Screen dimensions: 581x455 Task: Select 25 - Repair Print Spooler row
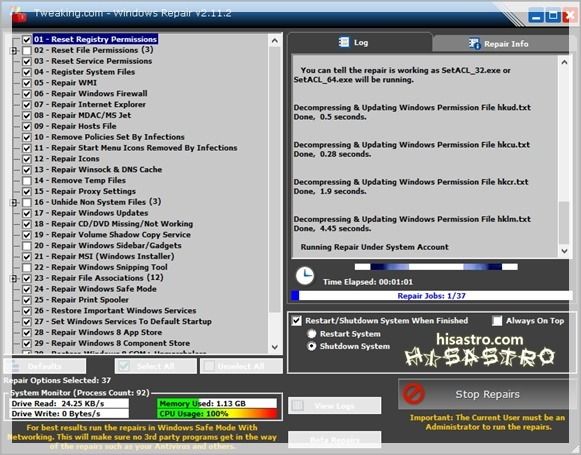(82, 300)
